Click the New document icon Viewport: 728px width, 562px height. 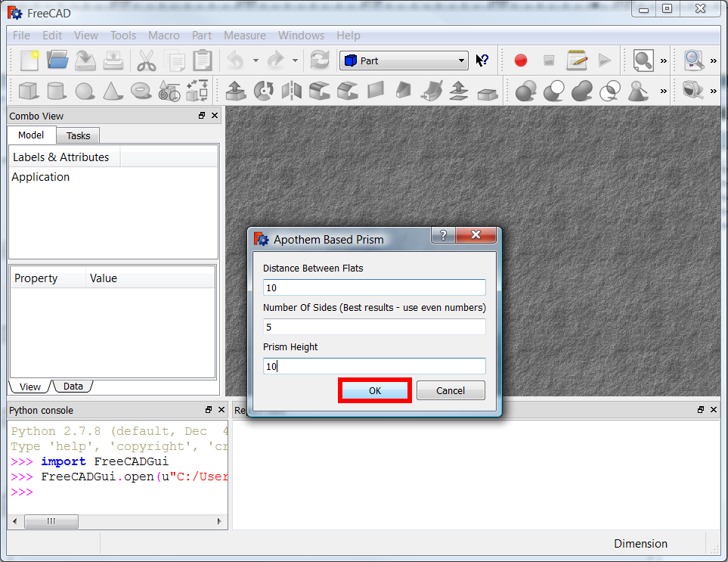(29, 61)
